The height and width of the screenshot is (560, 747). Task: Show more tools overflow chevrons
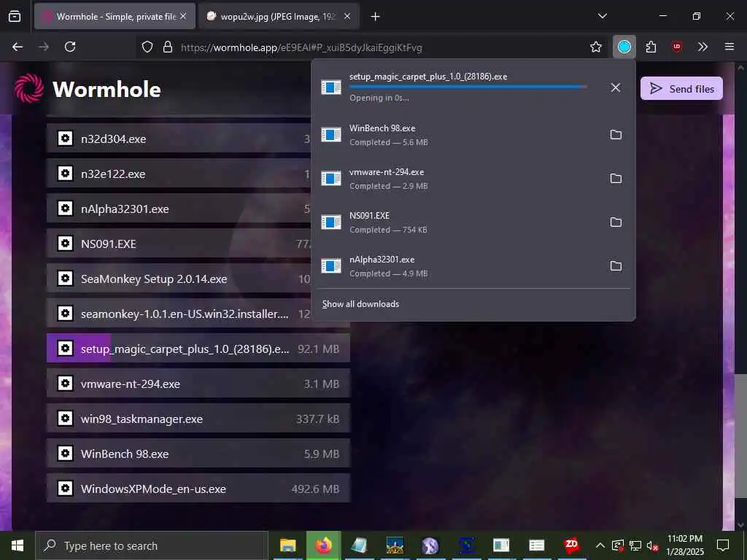(x=703, y=47)
